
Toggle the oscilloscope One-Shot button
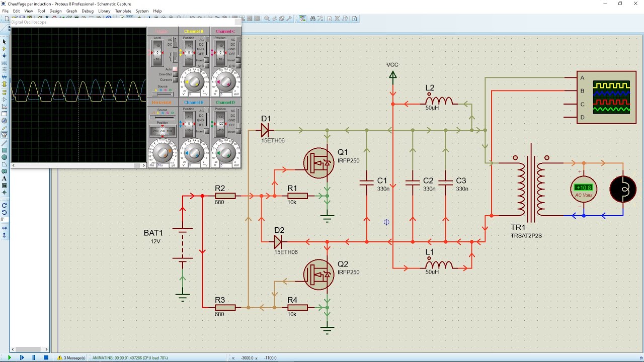tap(175, 74)
